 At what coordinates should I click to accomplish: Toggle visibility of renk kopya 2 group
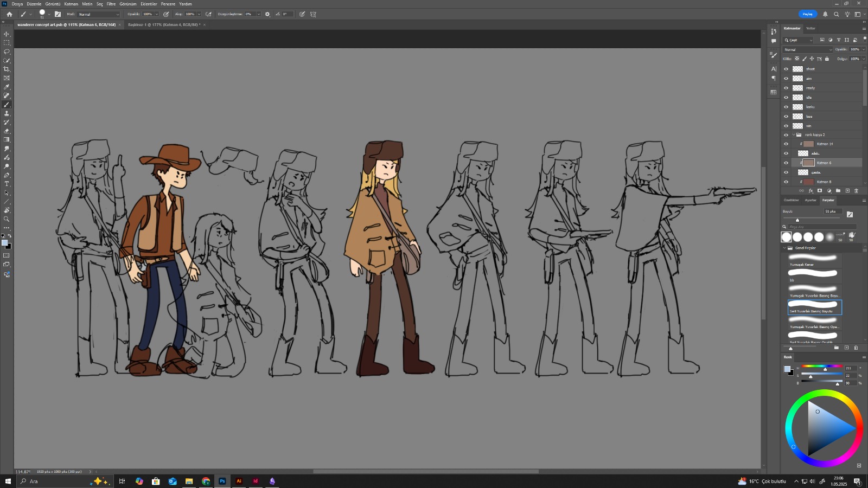(x=786, y=135)
